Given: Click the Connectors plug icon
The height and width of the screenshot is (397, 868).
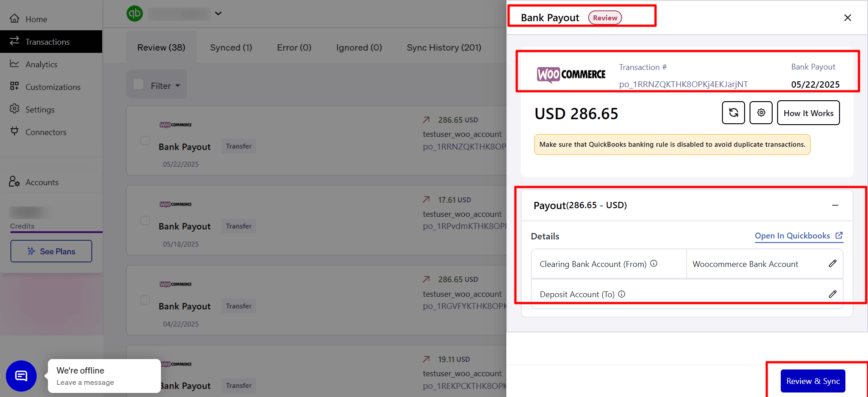Looking at the screenshot, I should pos(14,131).
